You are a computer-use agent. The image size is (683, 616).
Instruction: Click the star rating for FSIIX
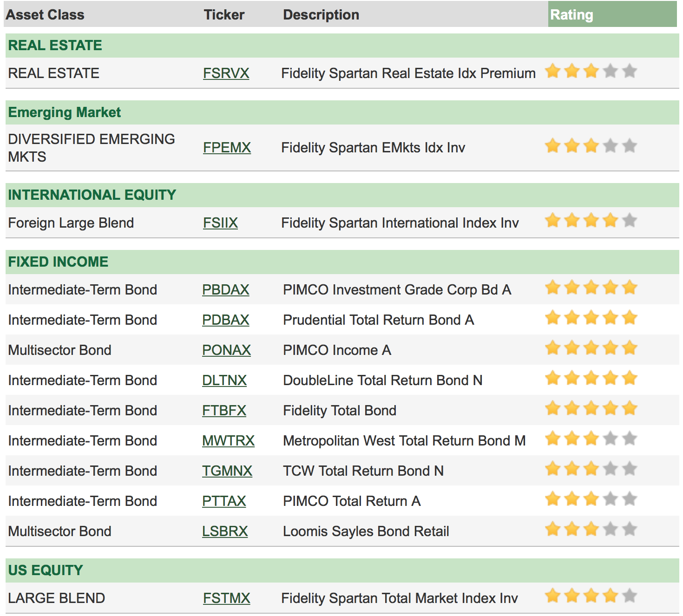pos(591,220)
